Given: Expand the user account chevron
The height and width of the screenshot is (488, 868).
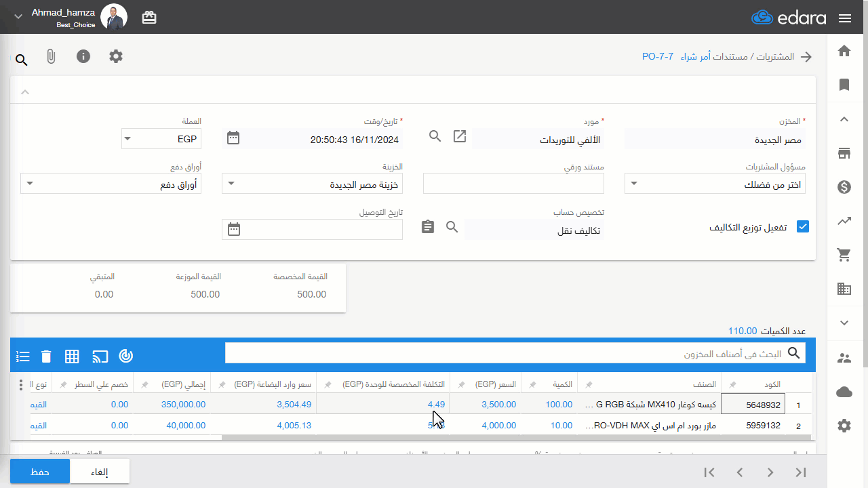Looking at the screenshot, I should (18, 17).
